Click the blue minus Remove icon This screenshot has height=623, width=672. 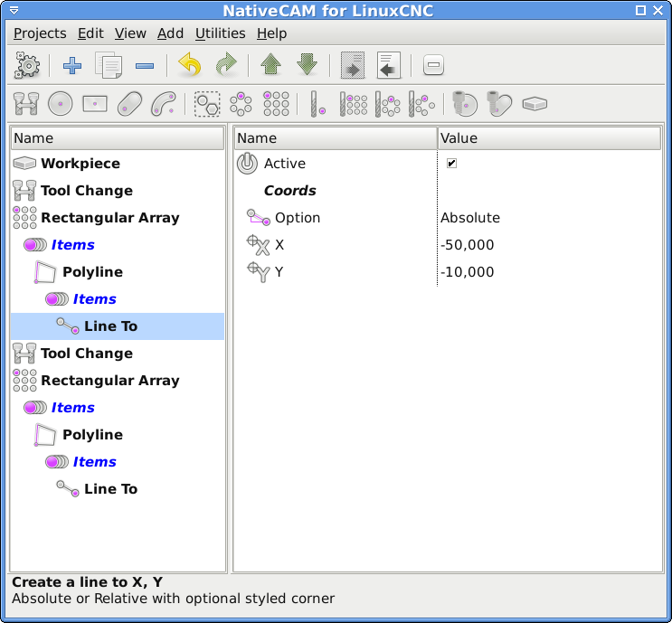click(x=145, y=66)
